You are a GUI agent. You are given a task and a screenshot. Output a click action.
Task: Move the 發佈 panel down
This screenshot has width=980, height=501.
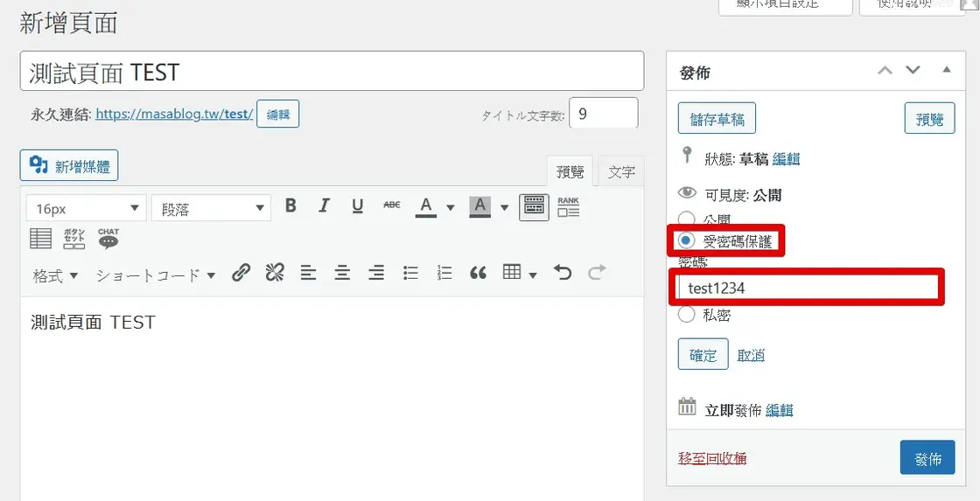[x=913, y=71]
